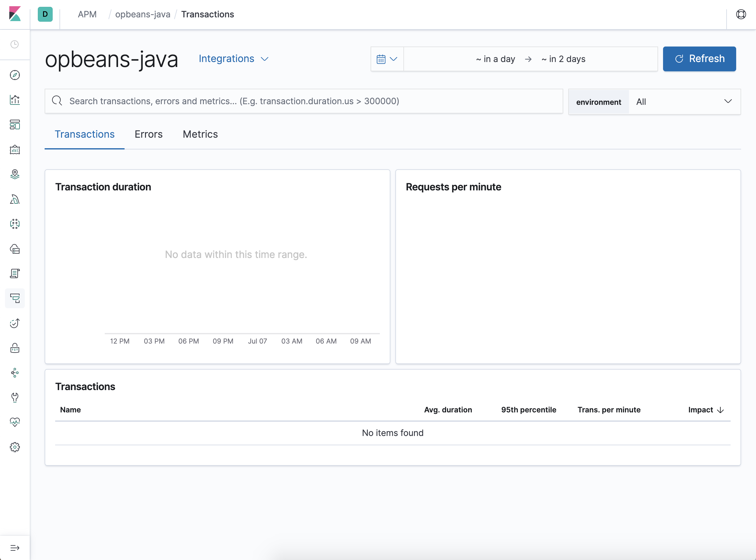
Task: Open the help menu icon
Action: coord(741,14)
